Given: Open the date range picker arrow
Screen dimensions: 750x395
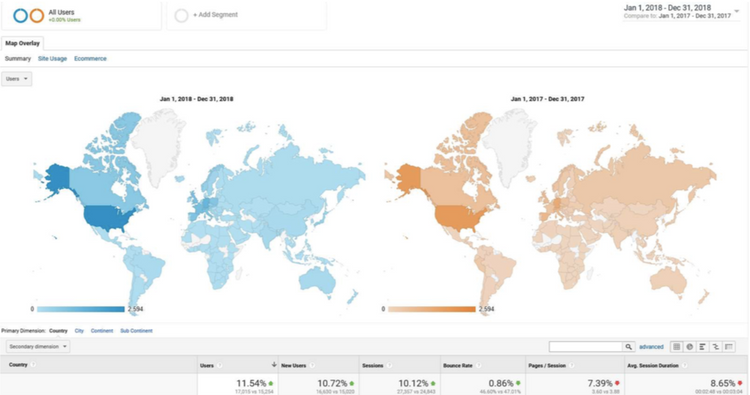Looking at the screenshot, I should [737, 11].
